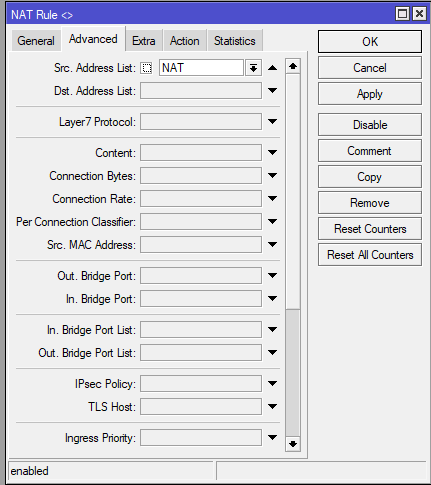Expand the Src. MAC Address arrow

272,244
